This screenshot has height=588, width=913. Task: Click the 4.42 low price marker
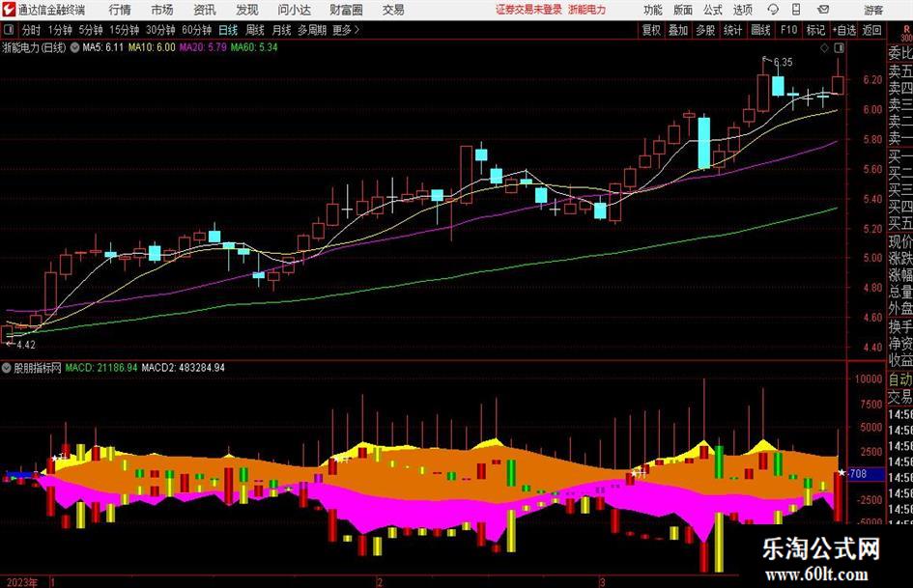coord(26,346)
